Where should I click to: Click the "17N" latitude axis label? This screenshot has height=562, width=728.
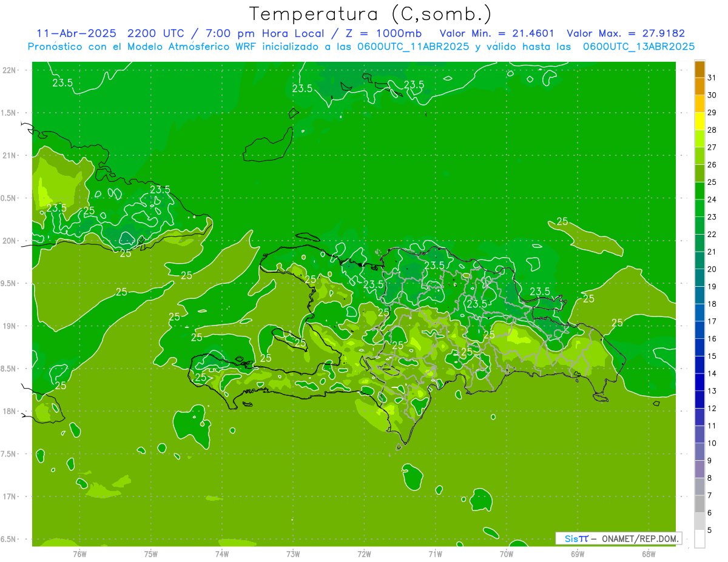(9, 497)
